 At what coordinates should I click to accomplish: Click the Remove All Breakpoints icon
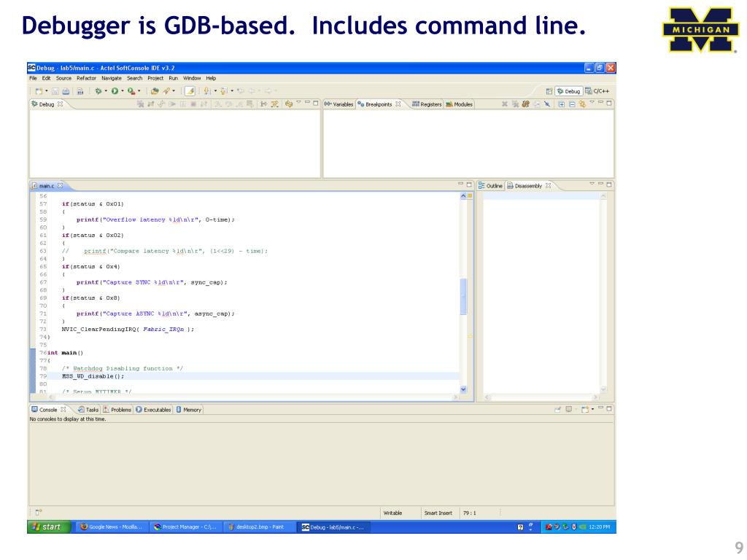(x=515, y=104)
